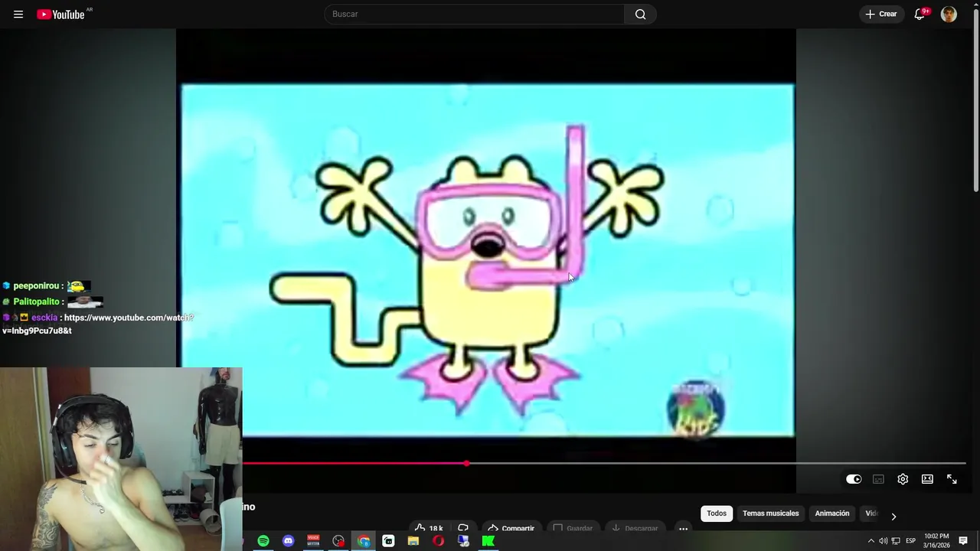
Task: Toggle the subtitles/captions button
Action: [x=878, y=479]
